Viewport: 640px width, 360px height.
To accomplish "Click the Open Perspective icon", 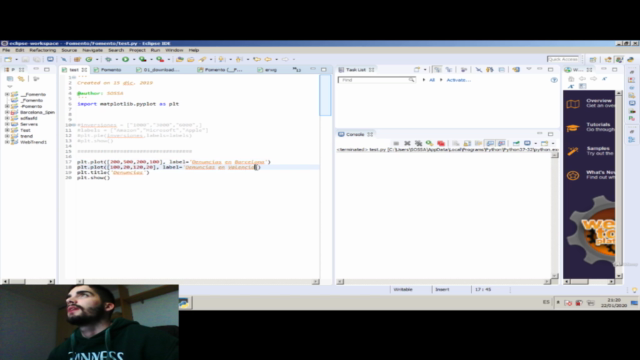I will click(x=593, y=60).
